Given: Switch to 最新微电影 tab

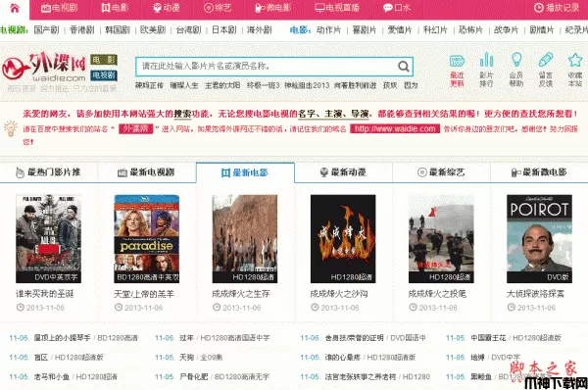Looking at the screenshot, I should tap(539, 172).
